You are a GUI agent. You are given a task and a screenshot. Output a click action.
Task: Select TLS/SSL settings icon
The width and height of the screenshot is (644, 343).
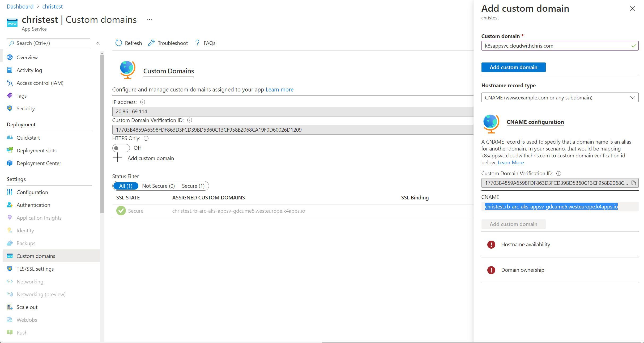click(10, 269)
